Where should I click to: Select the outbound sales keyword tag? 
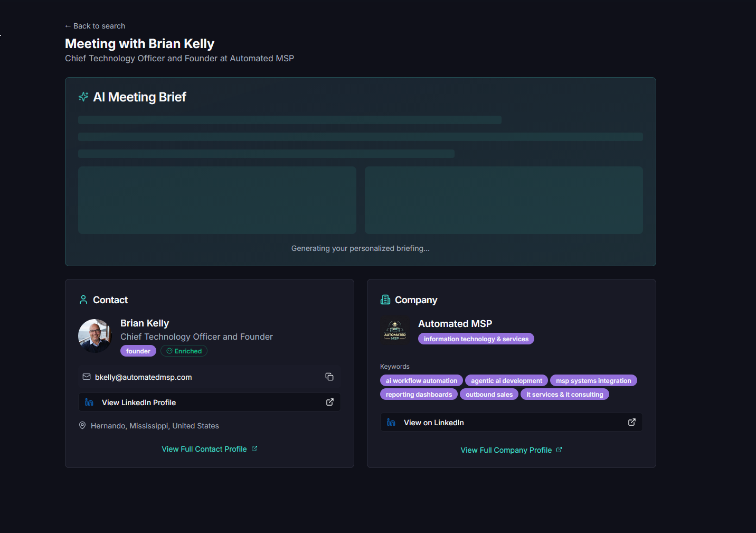489,394
